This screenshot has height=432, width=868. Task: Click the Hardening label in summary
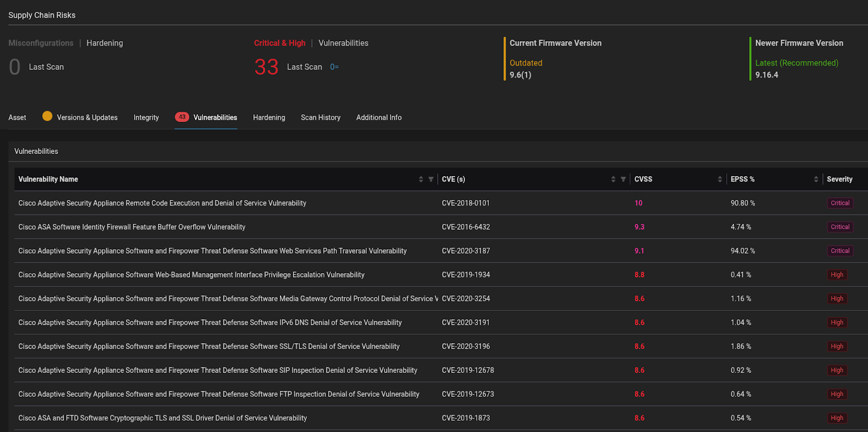pos(105,43)
